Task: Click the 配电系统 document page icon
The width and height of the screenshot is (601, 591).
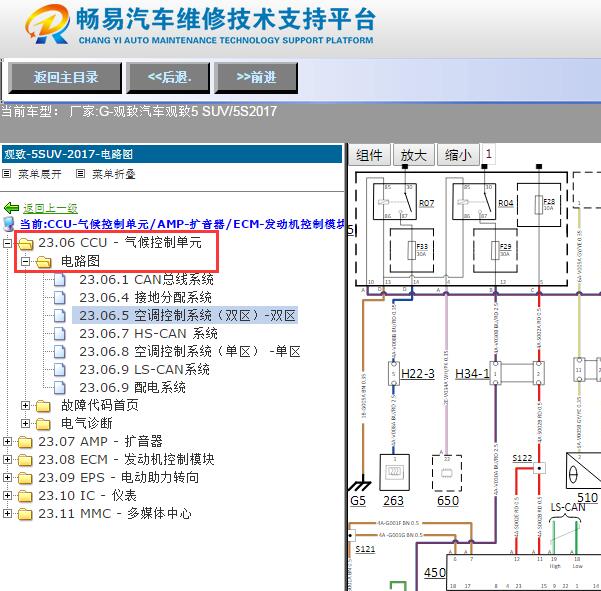Action: pos(59,387)
